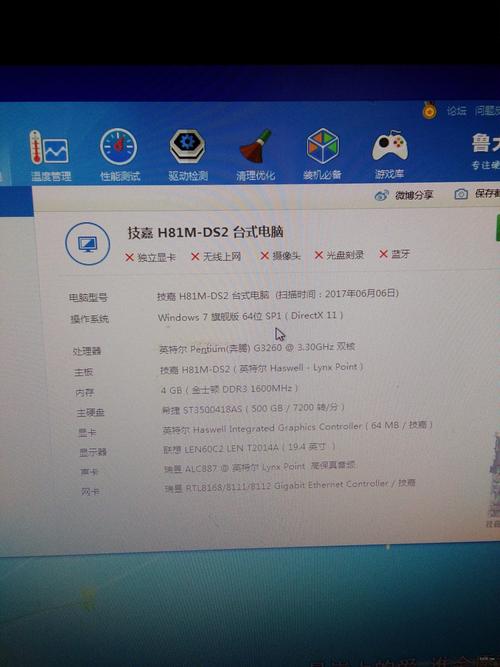
Task: Select the 声卡 row label
Action: (89, 472)
